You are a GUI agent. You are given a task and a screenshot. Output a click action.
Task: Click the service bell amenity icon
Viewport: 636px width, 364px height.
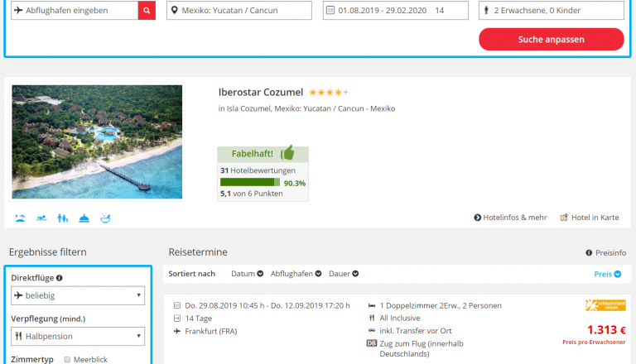click(84, 218)
